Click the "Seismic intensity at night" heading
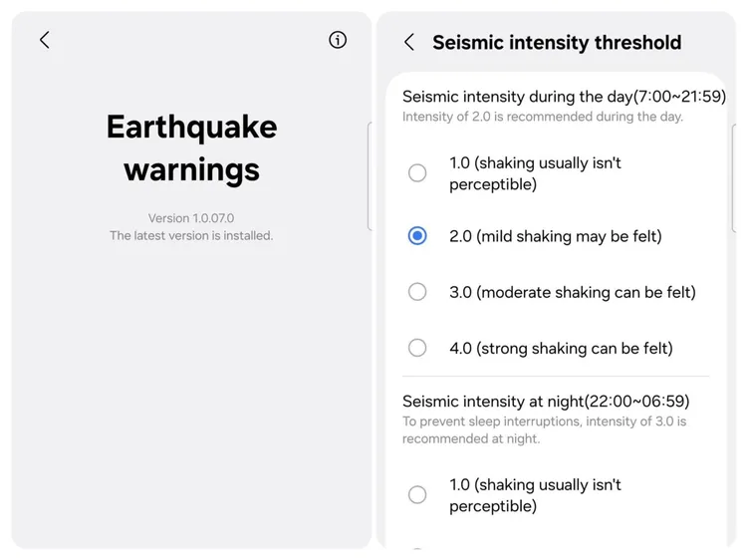Viewport: 747px width, 560px height. 546,402
